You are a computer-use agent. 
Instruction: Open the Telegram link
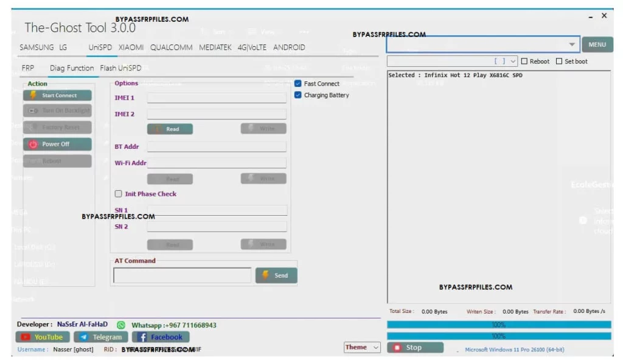tap(101, 337)
